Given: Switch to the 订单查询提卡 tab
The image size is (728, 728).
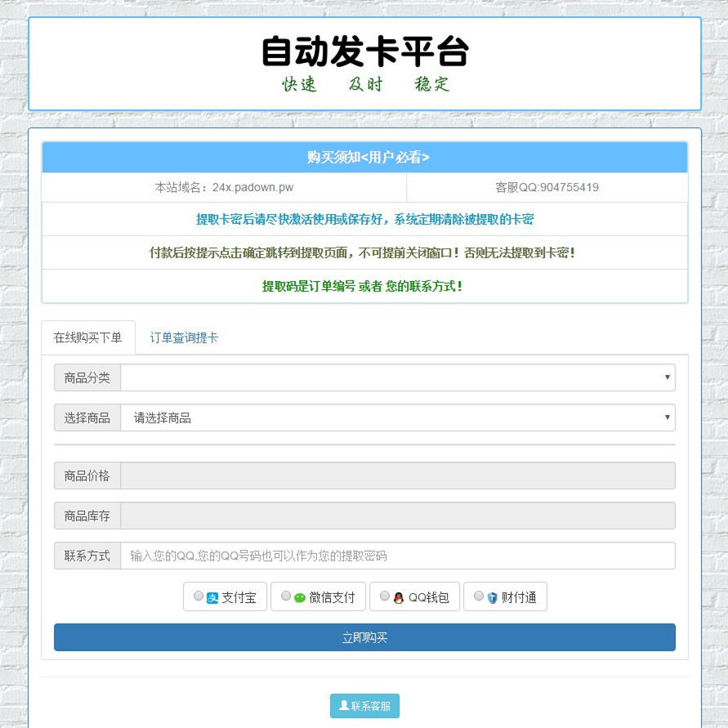Looking at the screenshot, I should click(x=184, y=336).
